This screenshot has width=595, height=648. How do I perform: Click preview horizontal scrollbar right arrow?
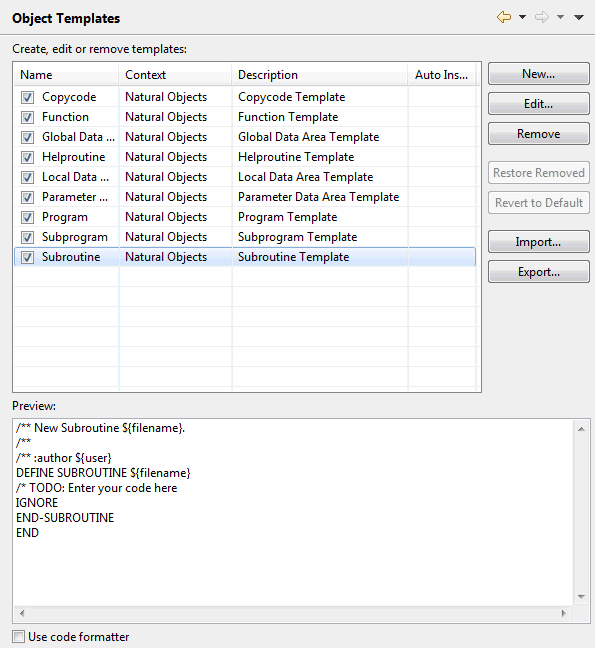click(x=564, y=613)
